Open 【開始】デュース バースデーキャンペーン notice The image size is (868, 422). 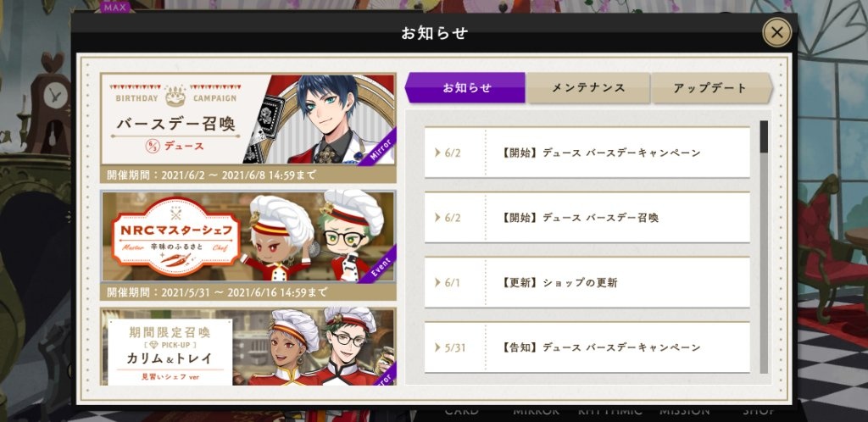pyautogui.click(x=587, y=153)
